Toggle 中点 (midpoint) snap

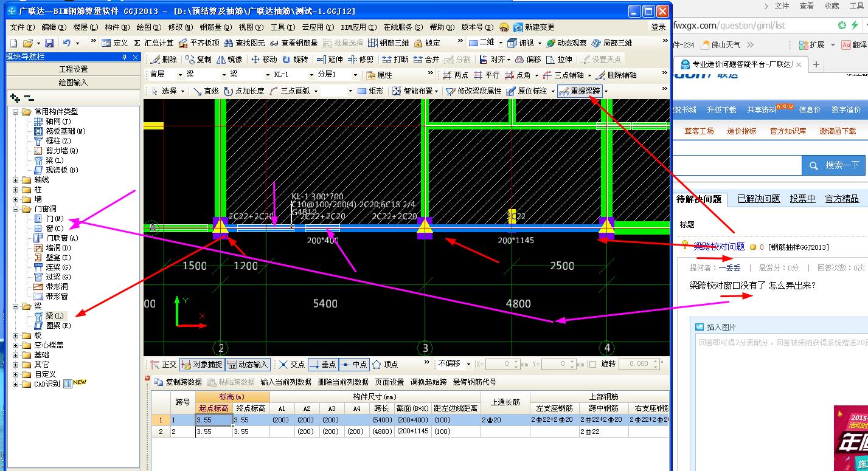click(354, 365)
